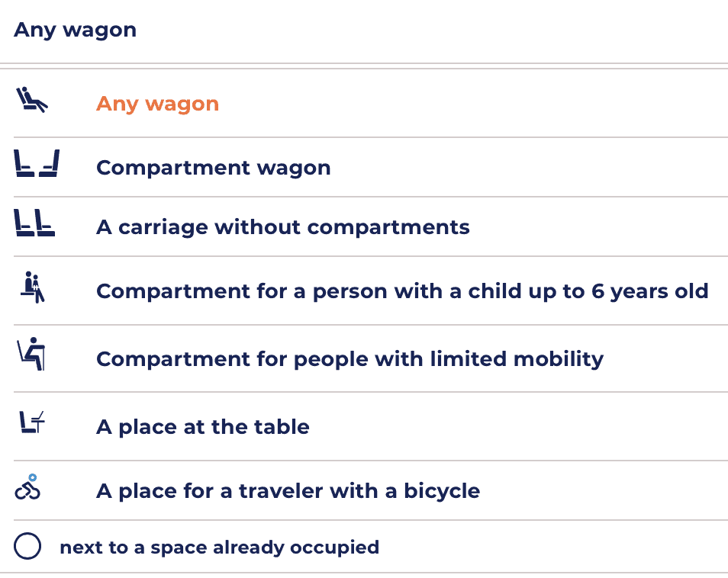Choose A carriage without compartments
The image size is (728, 578).
(282, 227)
